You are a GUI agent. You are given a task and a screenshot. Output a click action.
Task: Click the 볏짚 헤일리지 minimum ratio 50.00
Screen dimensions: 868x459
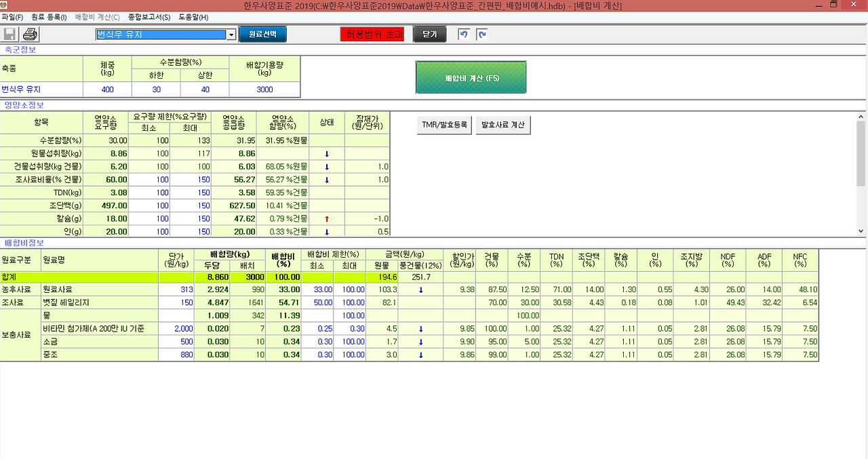pos(316,302)
